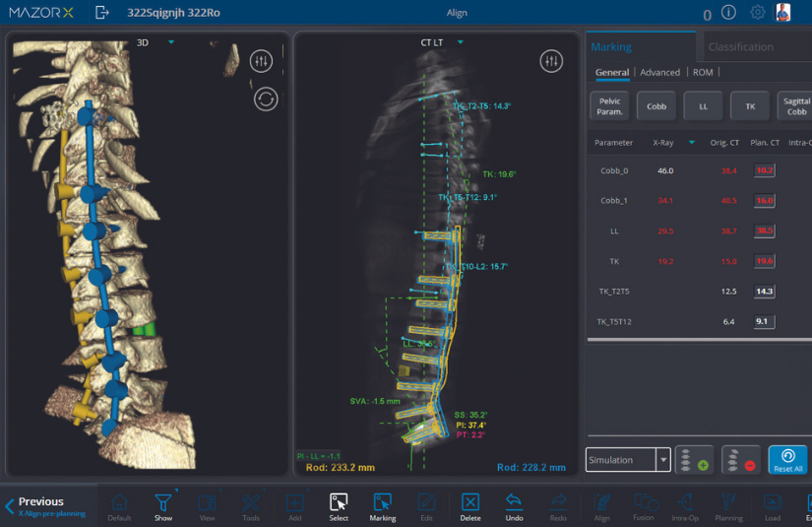Click the patient name 322Sqignjh 322Ro
This screenshot has width=812, height=527.
[x=173, y=13]
